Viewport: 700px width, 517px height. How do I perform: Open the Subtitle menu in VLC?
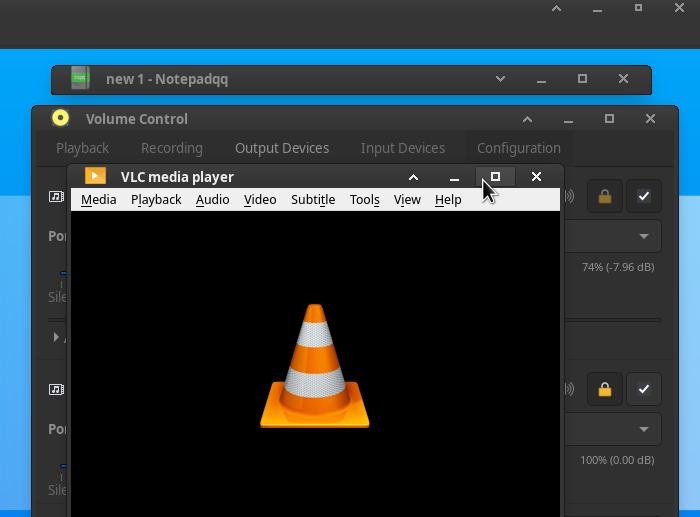click(313, 200)
